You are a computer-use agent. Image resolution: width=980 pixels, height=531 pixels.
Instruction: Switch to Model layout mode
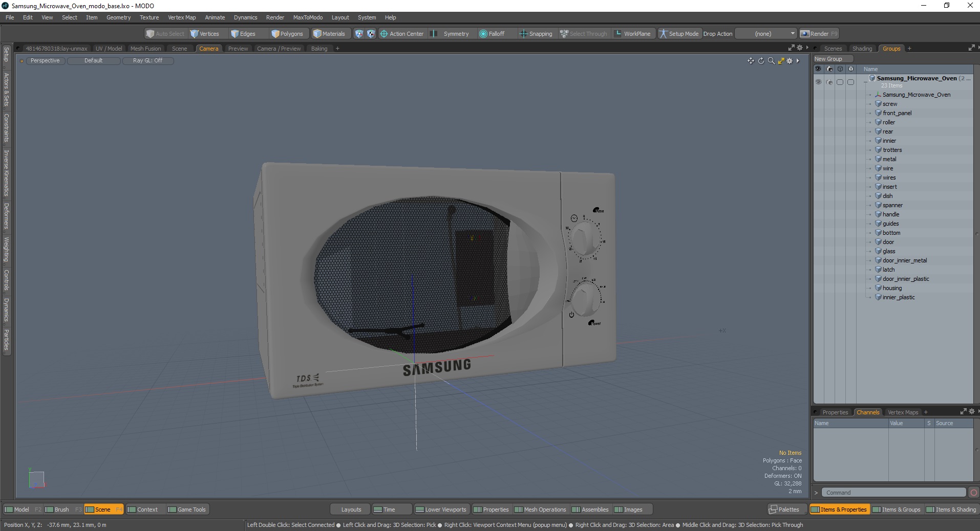point(23,510)
